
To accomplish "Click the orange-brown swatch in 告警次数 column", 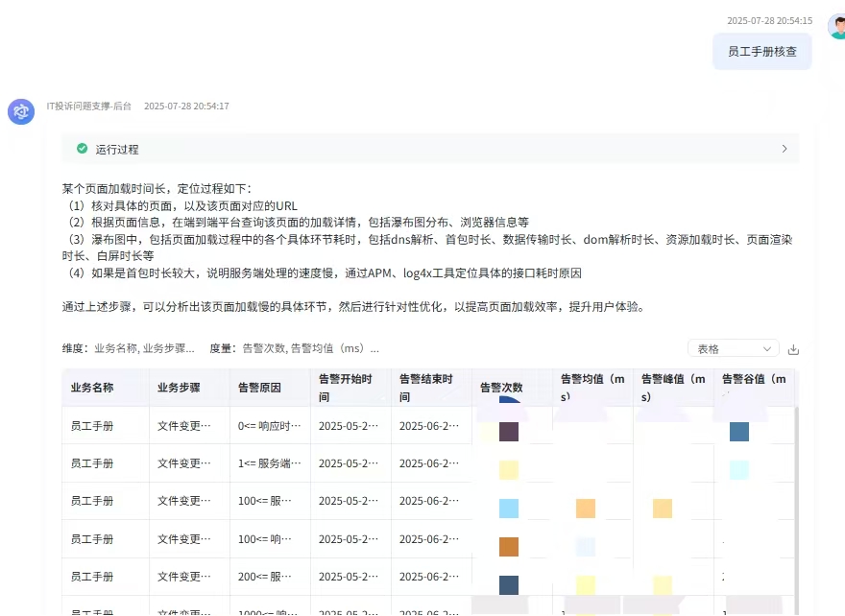I will tap(509, 547).
